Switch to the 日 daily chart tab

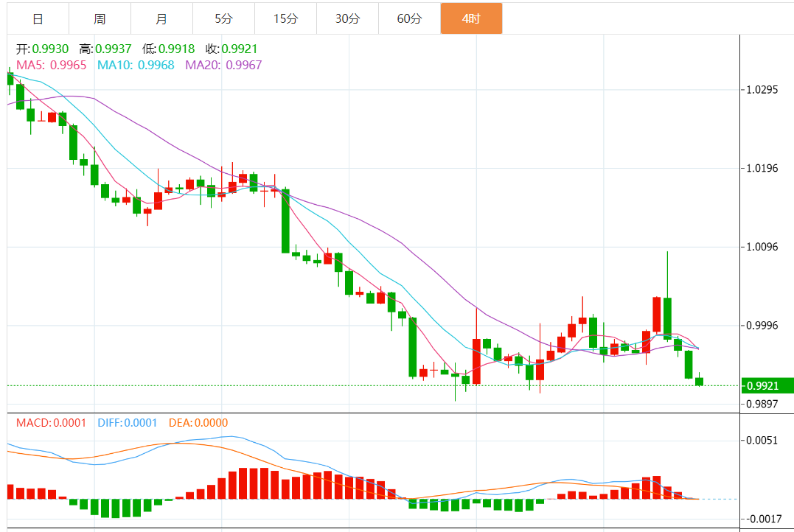click(38, 18)
